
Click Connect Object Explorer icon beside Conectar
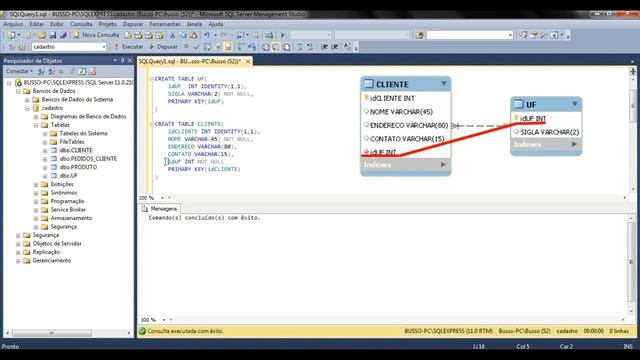point(41,71)
